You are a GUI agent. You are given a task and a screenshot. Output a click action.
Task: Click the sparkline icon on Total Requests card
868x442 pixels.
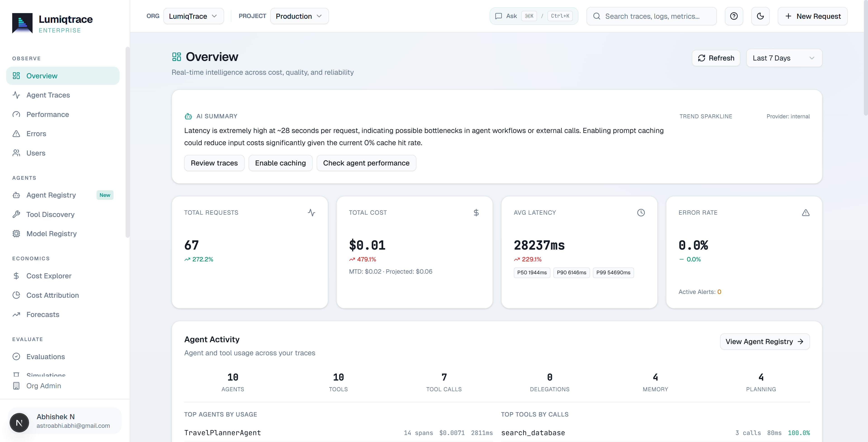[x=311, y=212]
